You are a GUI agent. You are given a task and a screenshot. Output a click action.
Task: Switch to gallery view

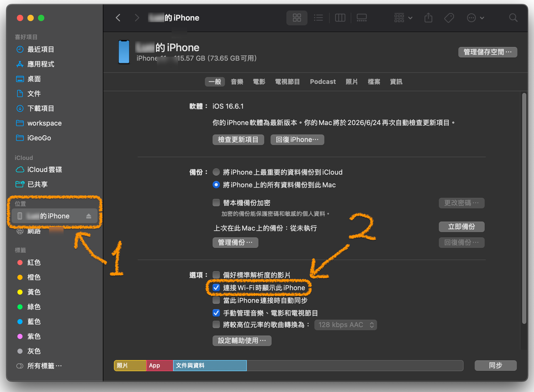[362, 18]
